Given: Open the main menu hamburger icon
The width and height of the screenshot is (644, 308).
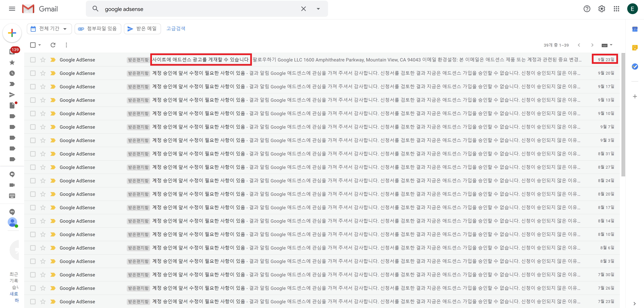Looking at the screenshot, I should (12, 9).
